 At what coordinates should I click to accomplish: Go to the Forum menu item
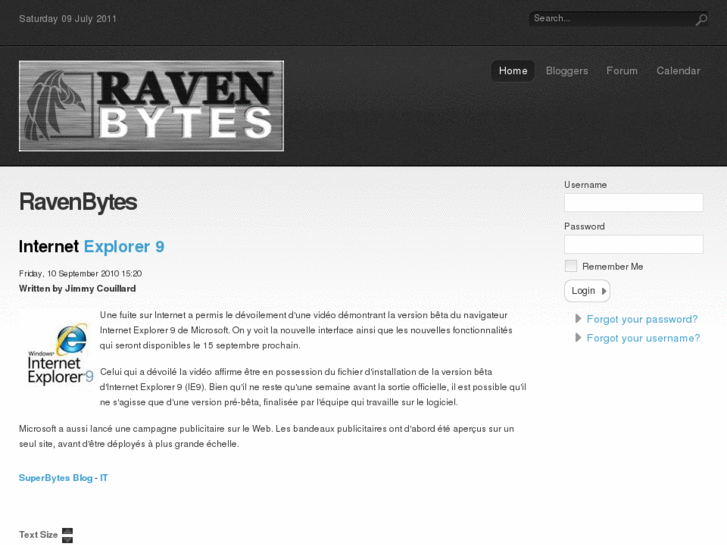622,71
